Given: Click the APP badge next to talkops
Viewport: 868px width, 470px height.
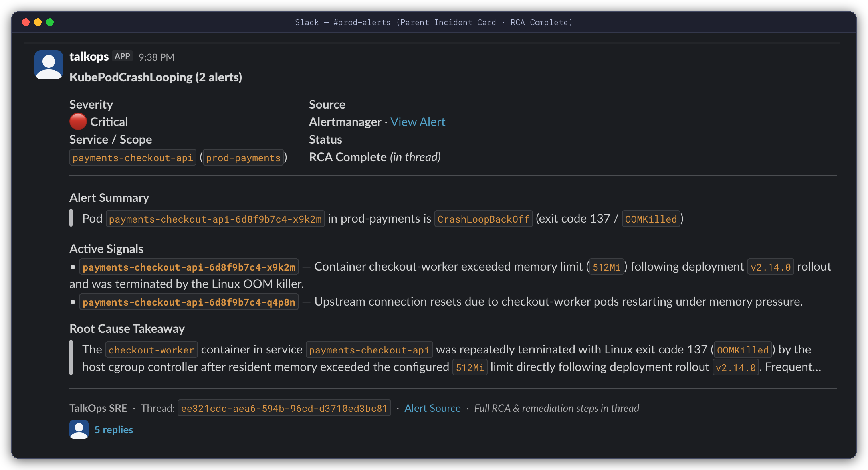Looking at the screenshot, I should click(x=122, y=57).
